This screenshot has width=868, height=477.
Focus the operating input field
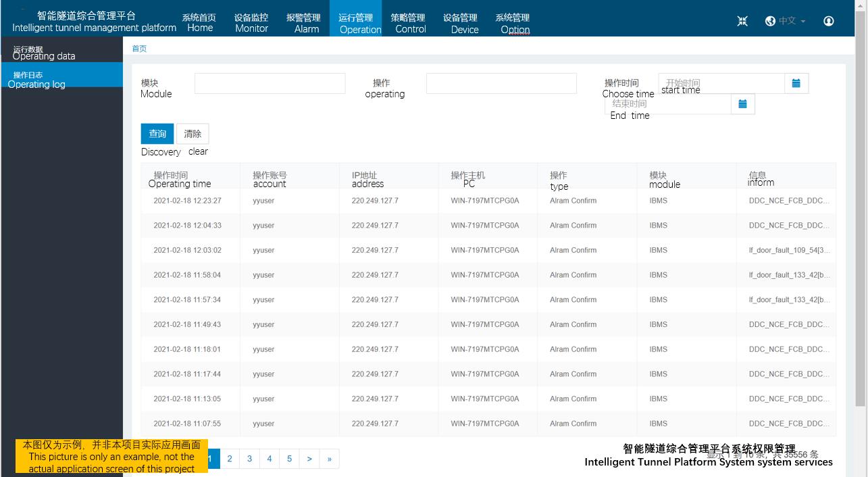502,83
